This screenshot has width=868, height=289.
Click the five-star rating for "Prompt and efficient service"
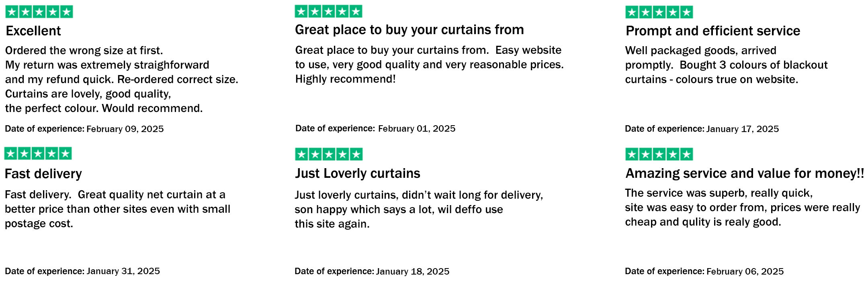(659, 12)
